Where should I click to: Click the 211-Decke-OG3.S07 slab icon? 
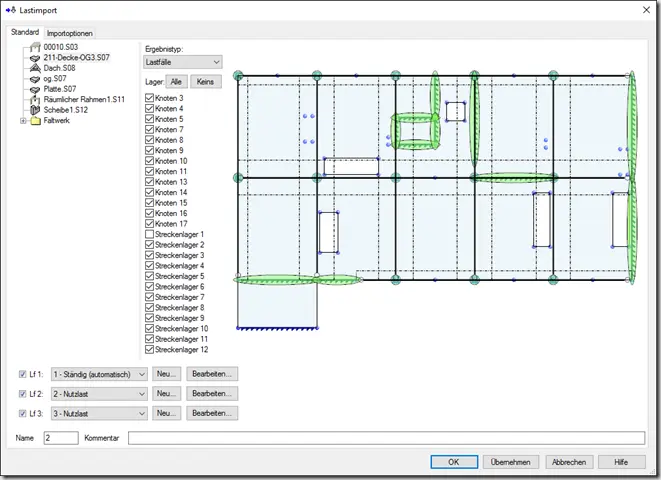pos(35,58)
